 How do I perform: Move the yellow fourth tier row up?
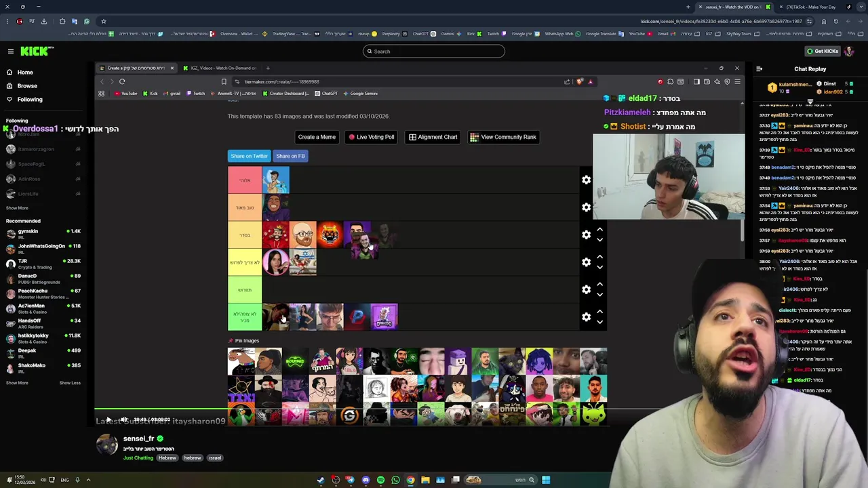click(599, 258)
